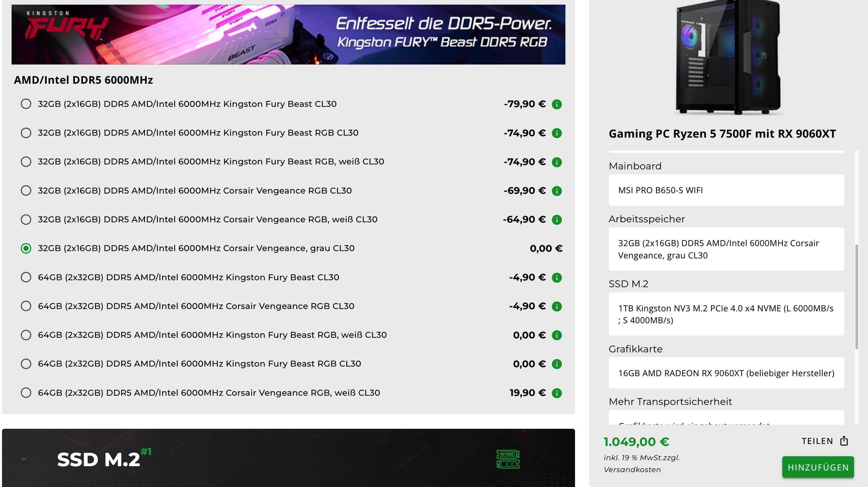This screenshot has height=487, width=868.
Task: Open the Mainboard MSI PRO B650-S entry
Action: (x=726, y=190)
